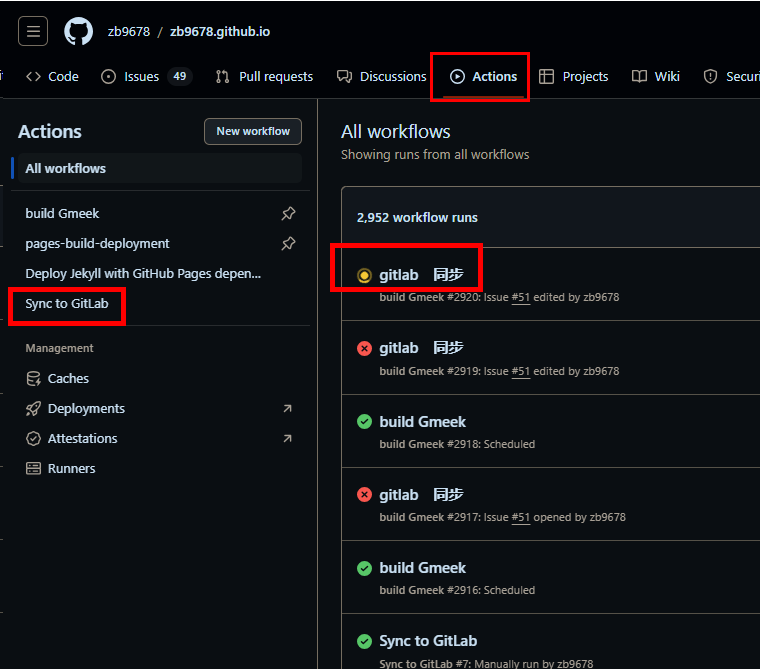This screenshot has width=760, height=669.
Task: Open build Gmeek run #2918
Action: tap(423, 422)
